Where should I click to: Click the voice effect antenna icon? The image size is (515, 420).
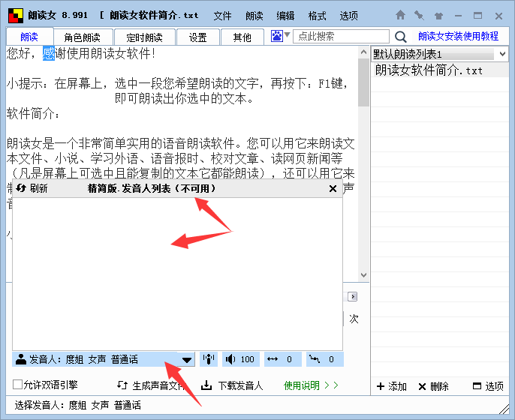pyautogui.click(x=208, y=359)
